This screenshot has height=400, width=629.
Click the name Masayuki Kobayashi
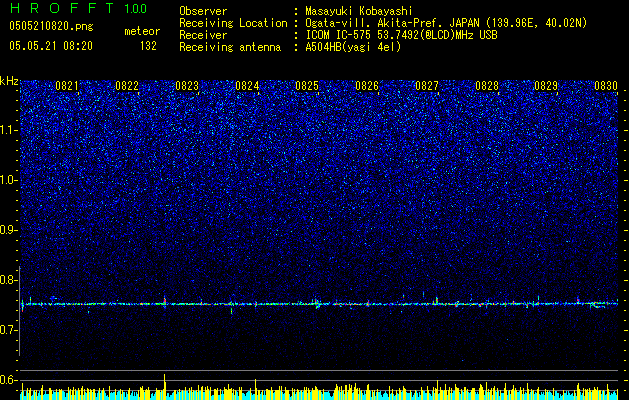pyautogui.click(x=359, y=11)
